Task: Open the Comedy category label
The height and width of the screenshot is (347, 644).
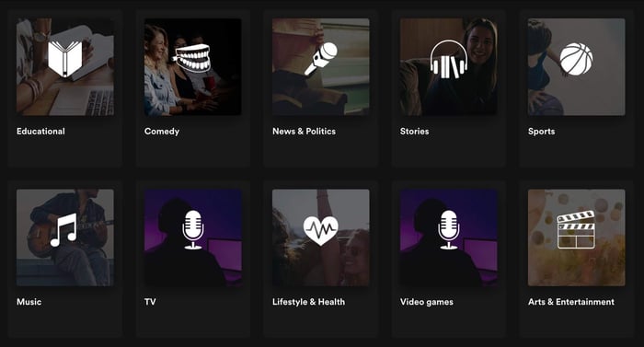Action: click(162, 132)
